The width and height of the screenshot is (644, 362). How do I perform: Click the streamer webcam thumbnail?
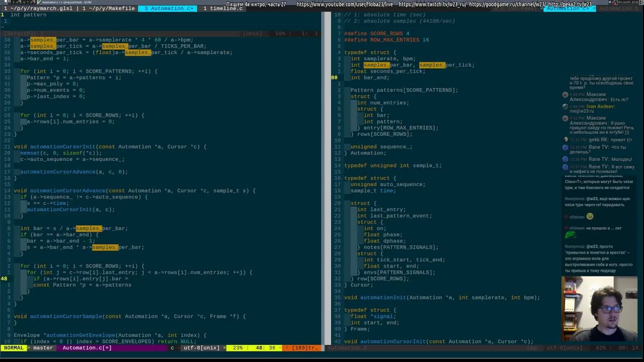click(599, 308)
